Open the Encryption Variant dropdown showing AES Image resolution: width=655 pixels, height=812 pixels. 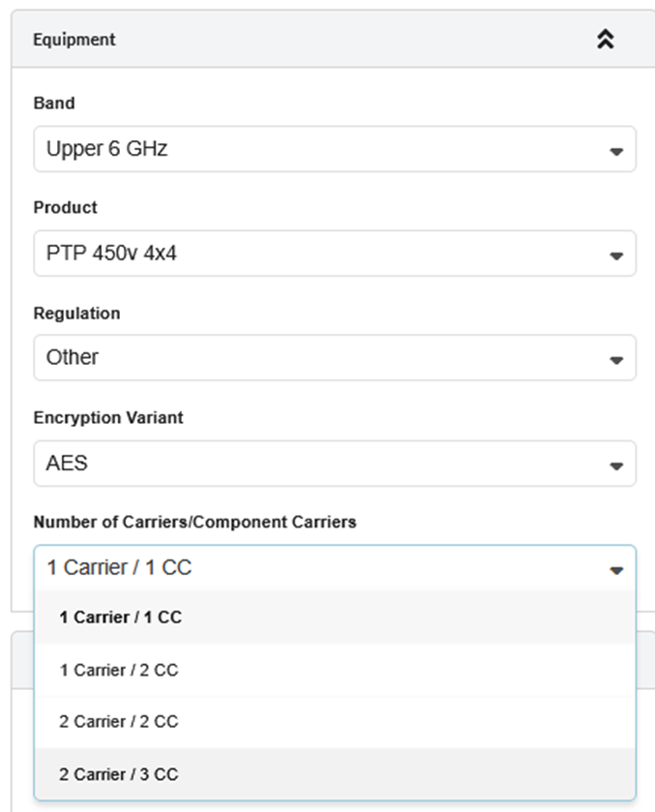(x=319, y=464)
